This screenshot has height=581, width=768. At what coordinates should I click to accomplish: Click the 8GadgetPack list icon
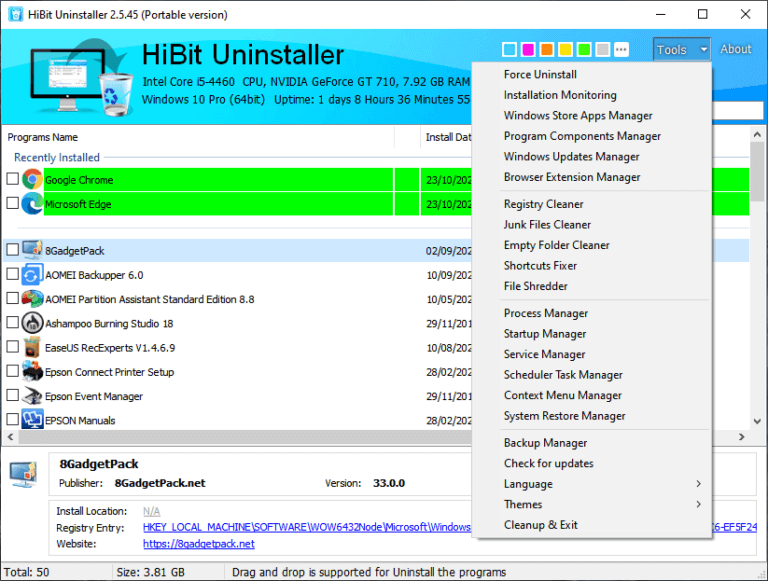[32, 250]
